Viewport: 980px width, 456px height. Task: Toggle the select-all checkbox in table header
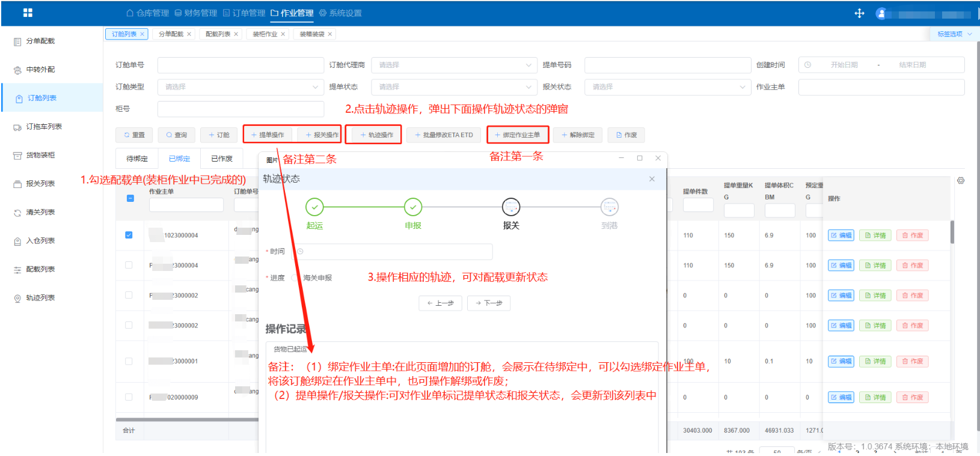130,198
